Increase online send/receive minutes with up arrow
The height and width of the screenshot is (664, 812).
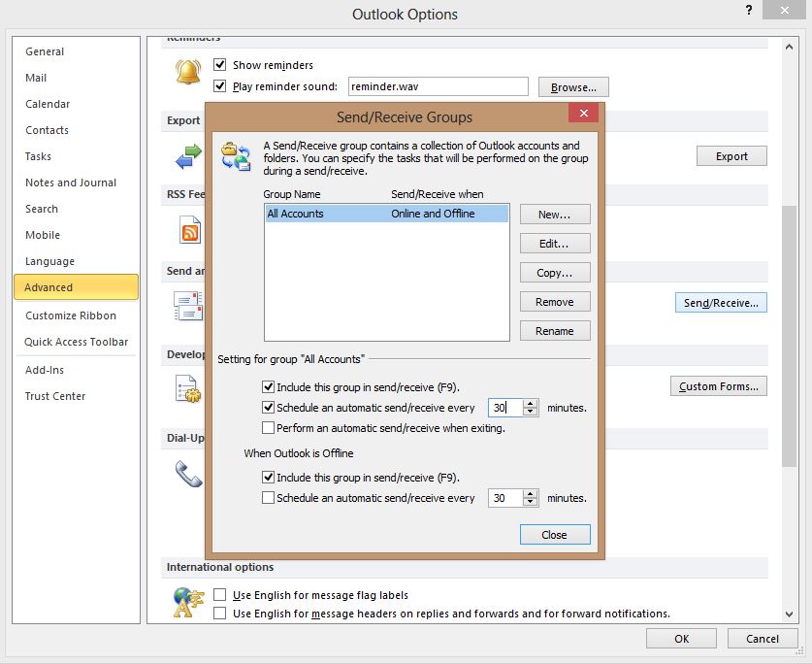click(x=530, y=404)
